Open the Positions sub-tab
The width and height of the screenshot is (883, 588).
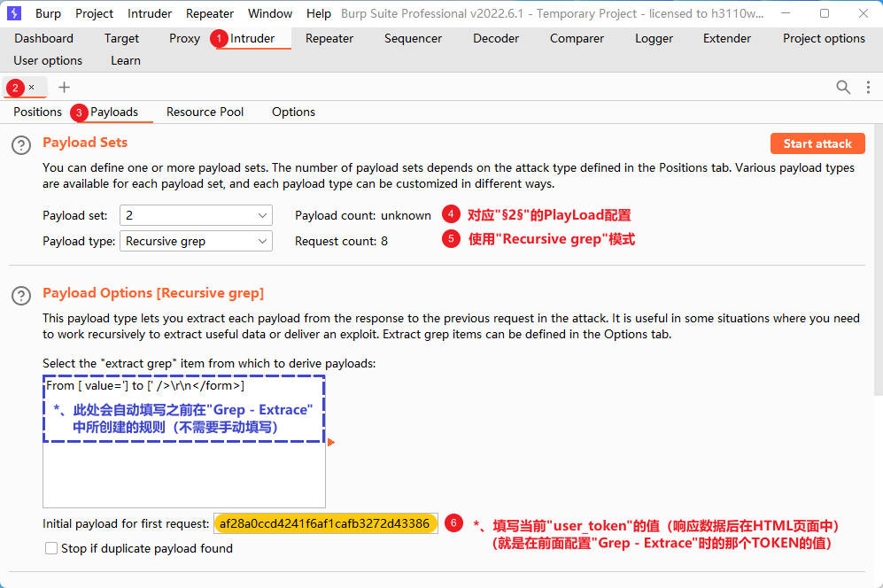(x=38, y=112)
